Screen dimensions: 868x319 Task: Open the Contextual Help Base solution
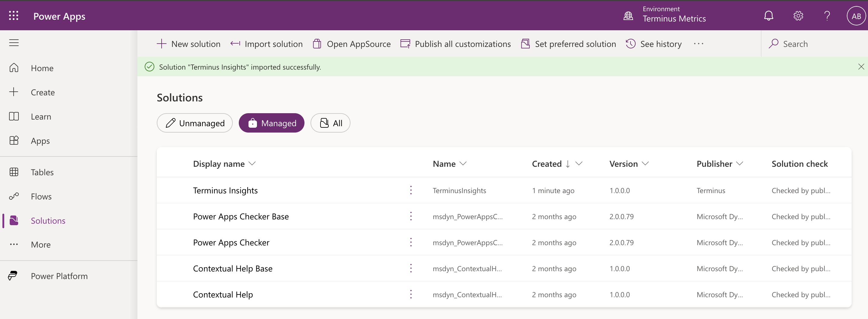pos(232,268)
